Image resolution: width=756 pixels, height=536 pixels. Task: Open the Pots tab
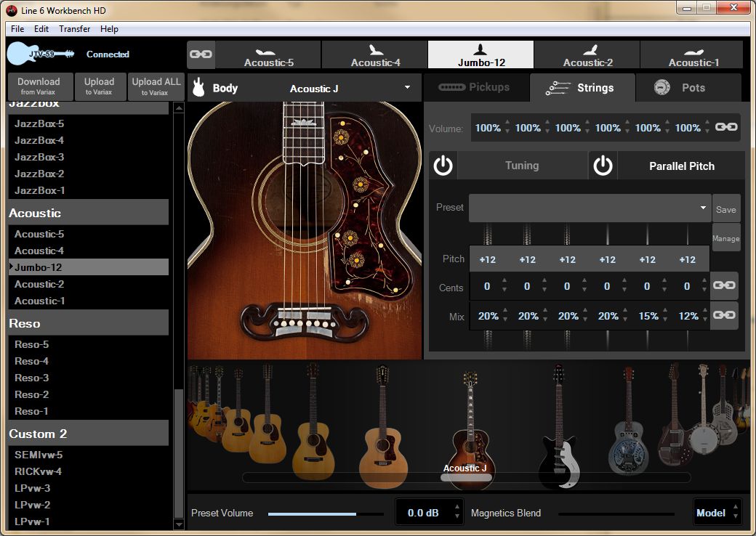point(688,88)
